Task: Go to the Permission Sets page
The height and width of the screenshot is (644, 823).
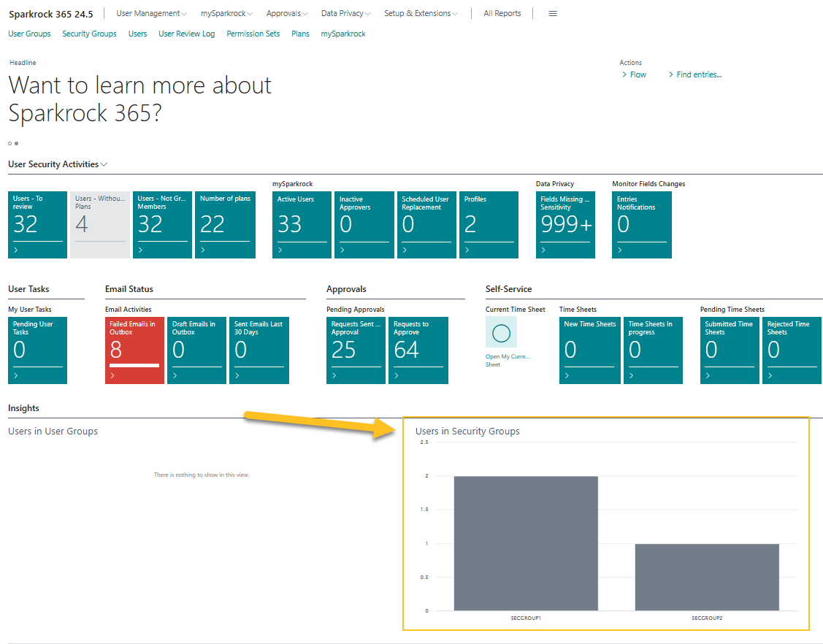Action: [x=253, y=34]
